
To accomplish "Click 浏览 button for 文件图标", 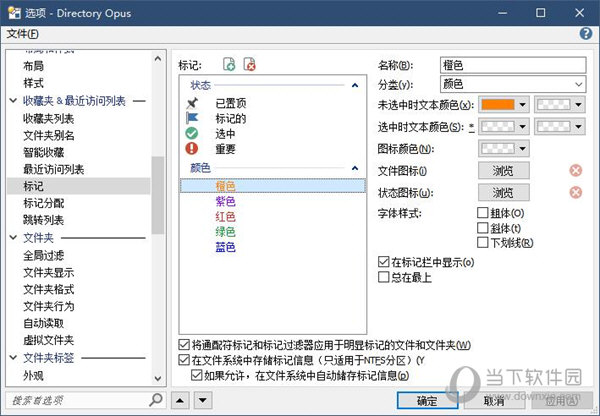I will click(x=504, y=171).
